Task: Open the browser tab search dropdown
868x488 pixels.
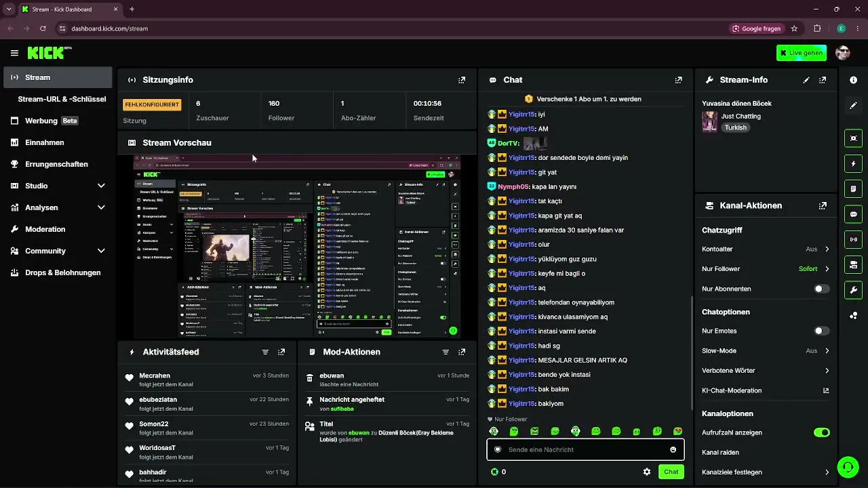Action: tap(9, 9)
